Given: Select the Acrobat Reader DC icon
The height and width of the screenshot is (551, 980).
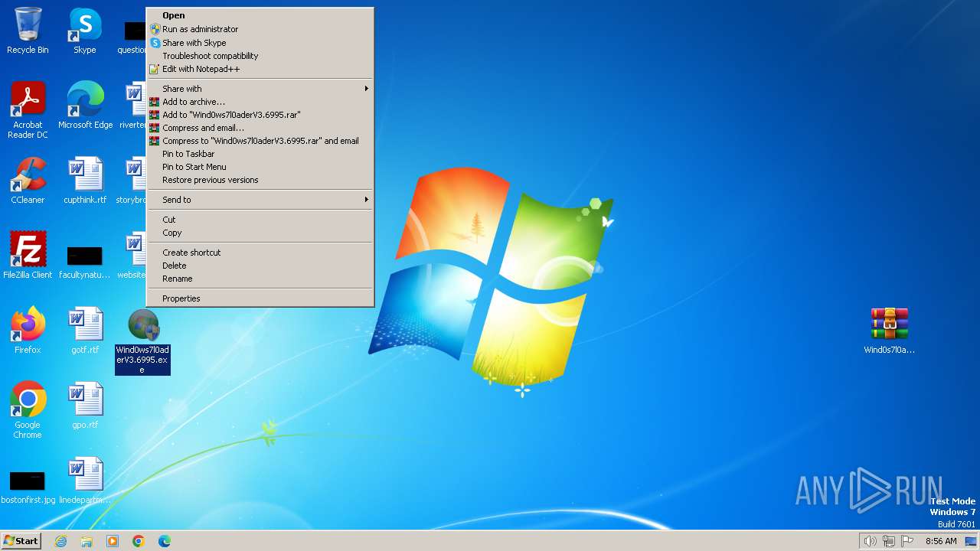Looking at the screenshot, I should pyautogui.click(x=28, y=110).
